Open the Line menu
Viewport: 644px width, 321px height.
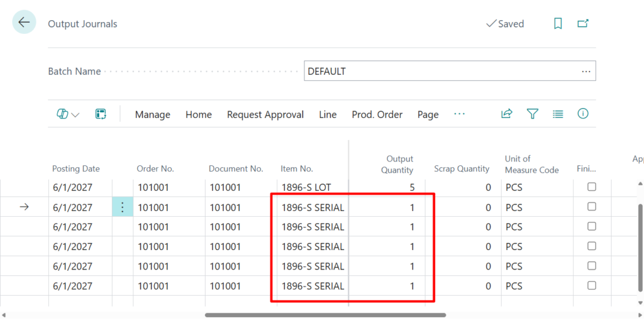[x=328, y=114]
